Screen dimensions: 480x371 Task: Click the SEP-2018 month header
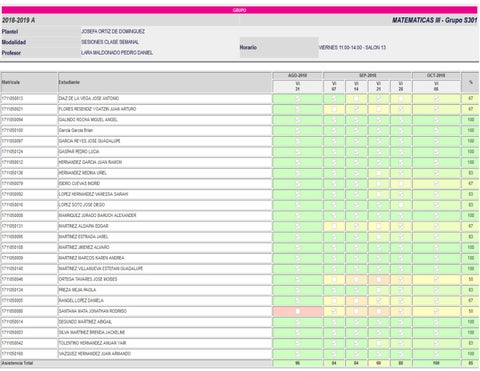[x=368, y=76]
